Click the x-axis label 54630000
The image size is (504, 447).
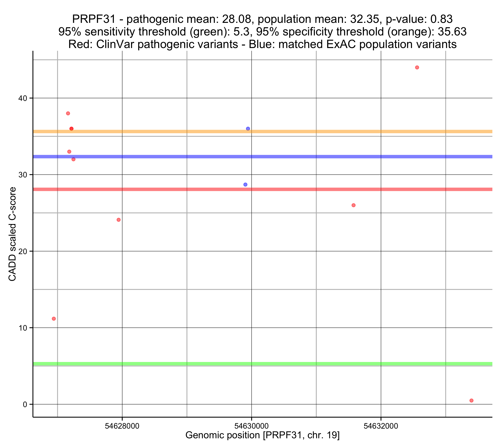[251, 426]
